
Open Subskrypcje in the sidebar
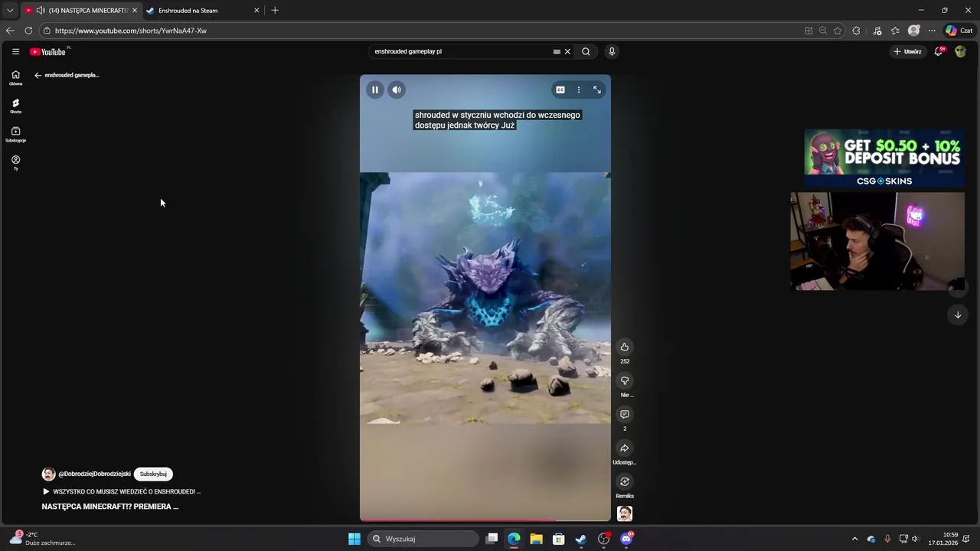coord(15,134)
